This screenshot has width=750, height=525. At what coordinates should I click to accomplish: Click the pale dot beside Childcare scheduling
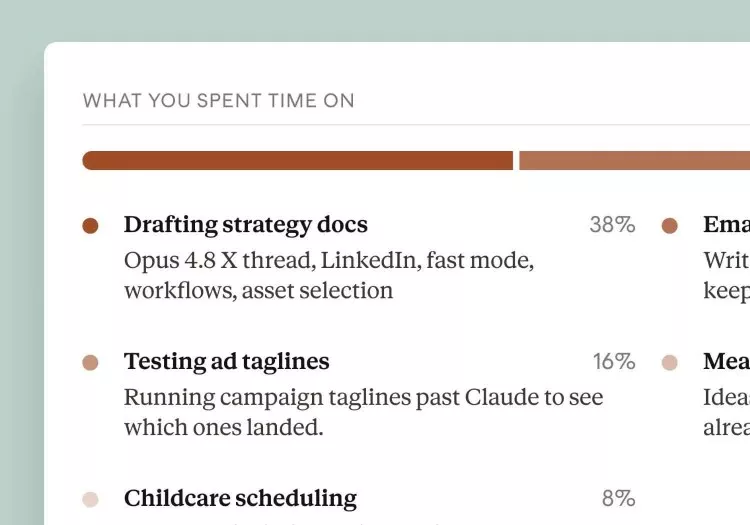tap(90, 499)
